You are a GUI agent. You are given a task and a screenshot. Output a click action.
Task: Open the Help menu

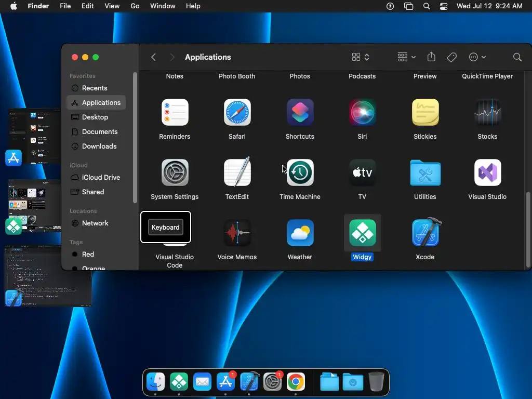pos(193,6)
